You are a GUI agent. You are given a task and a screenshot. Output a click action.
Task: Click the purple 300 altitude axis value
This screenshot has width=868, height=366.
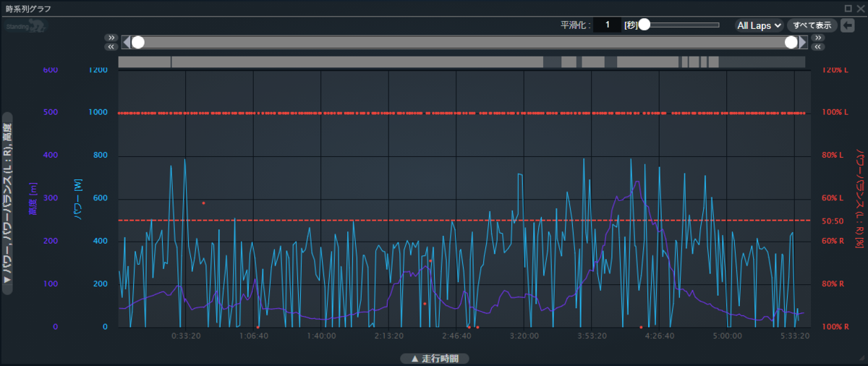coord(50,198)
